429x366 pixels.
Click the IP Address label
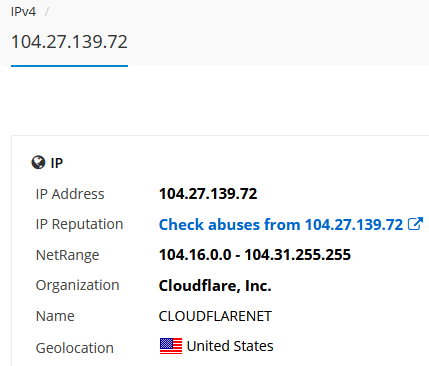click(x=70, y=194)
